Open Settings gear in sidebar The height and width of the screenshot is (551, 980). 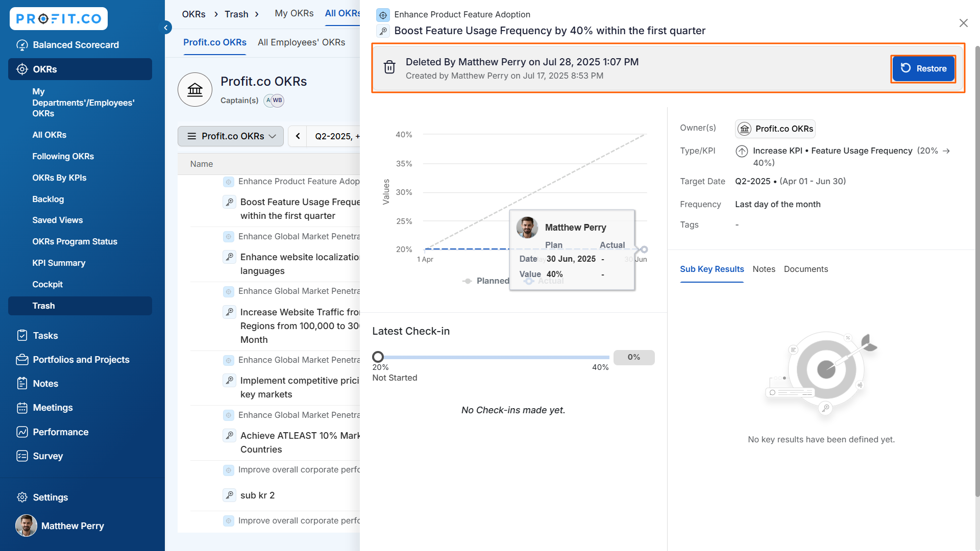(22, 497)
